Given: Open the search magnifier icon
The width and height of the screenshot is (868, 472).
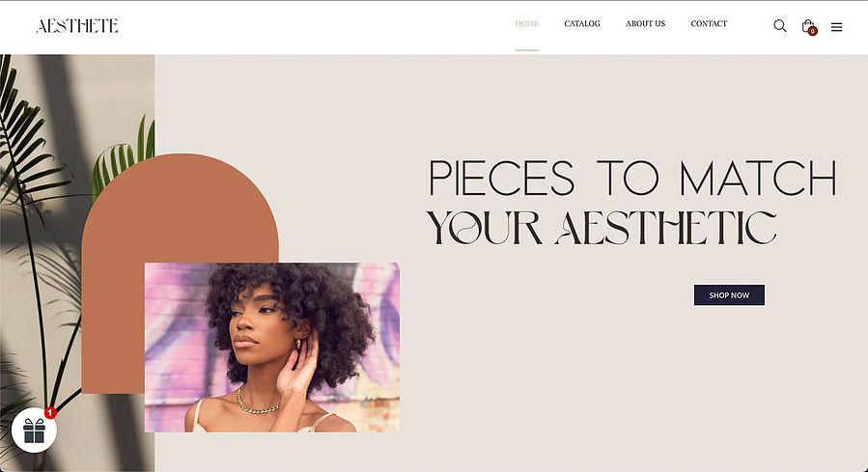Looking at the screenshot, I should (779, 25).
